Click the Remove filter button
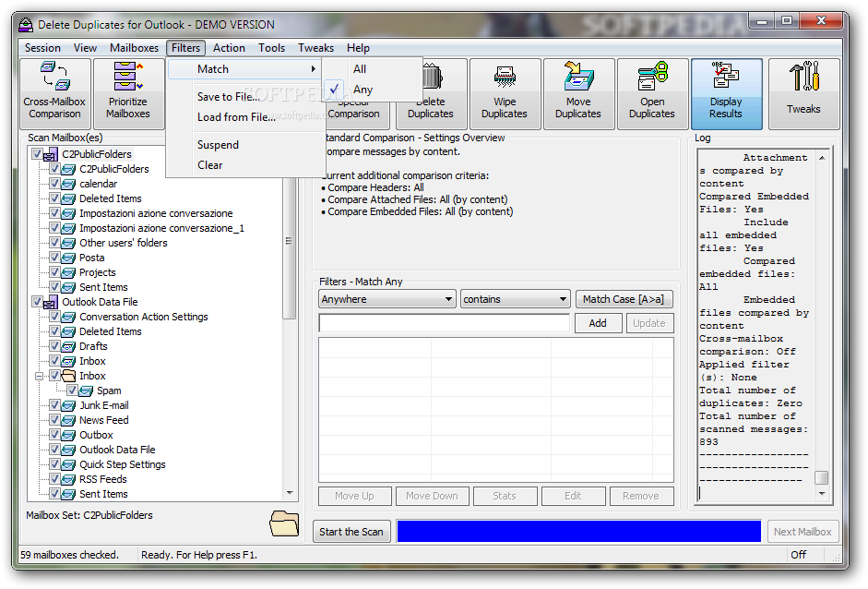Screen dimensions: 868x589 tap(641, 496)
